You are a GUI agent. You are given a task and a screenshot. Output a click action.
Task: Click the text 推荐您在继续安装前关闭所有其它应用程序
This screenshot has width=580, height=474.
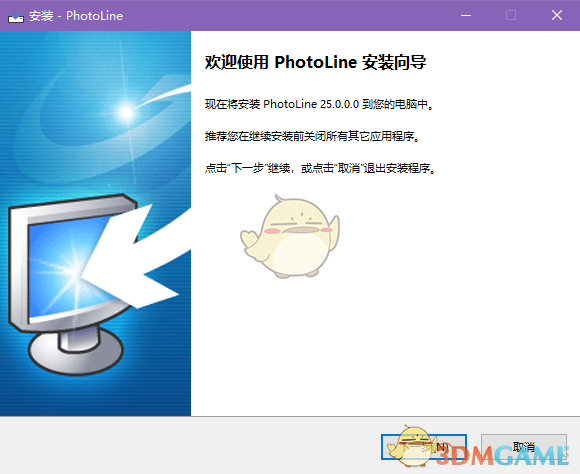point(313,136)
